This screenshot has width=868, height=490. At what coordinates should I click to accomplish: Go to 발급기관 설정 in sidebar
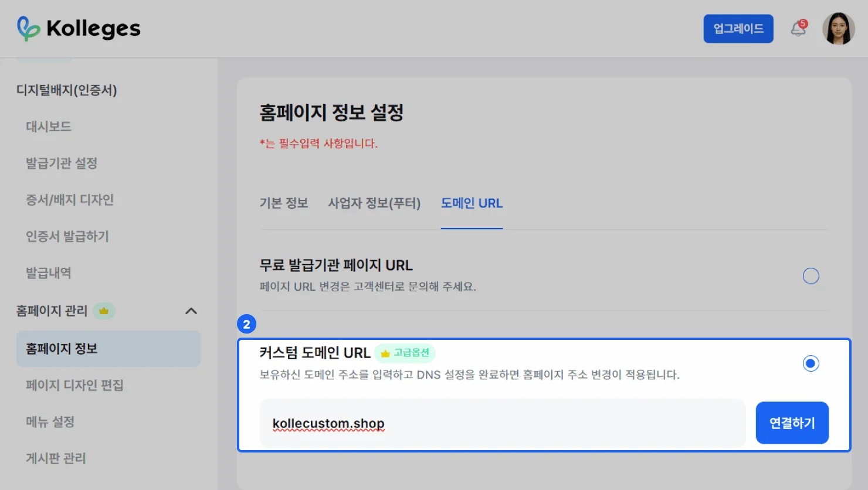[x=62, y=163]
